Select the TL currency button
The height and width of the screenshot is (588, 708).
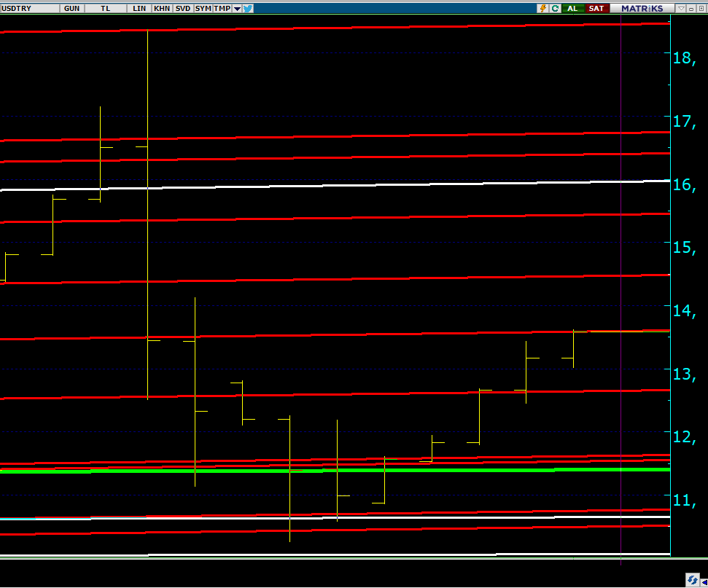click(106, 9)
